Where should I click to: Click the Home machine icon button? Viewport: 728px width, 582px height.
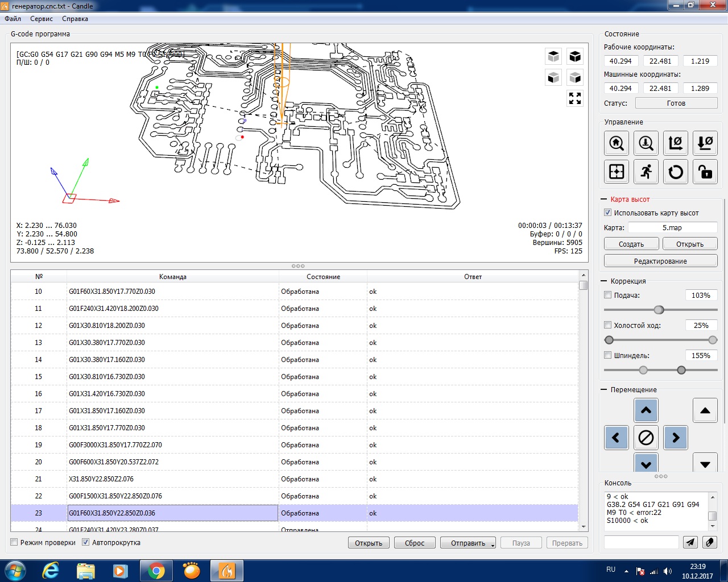(617, 143)
